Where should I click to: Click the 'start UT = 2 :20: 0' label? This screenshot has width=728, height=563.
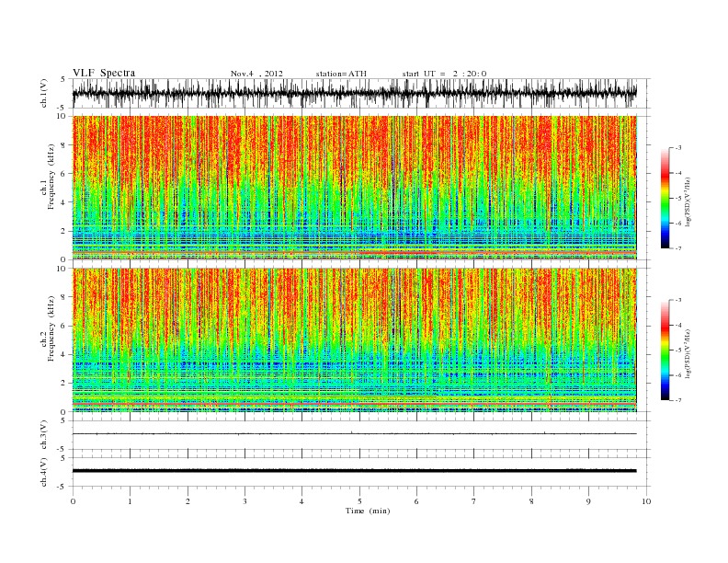(444, 74)
